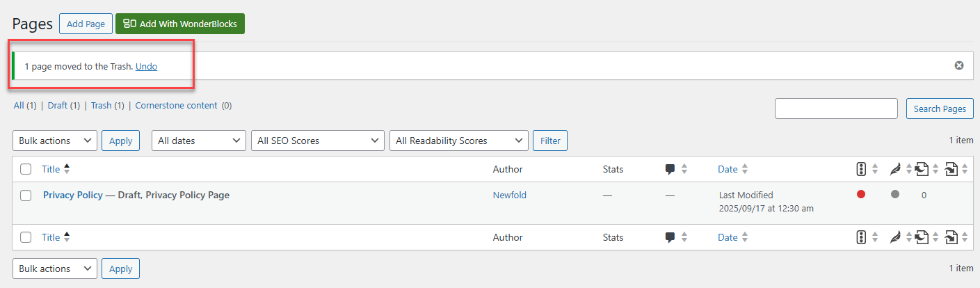Click the comments bubble icon in footer row
980x288 pixels.
[670, 237]
